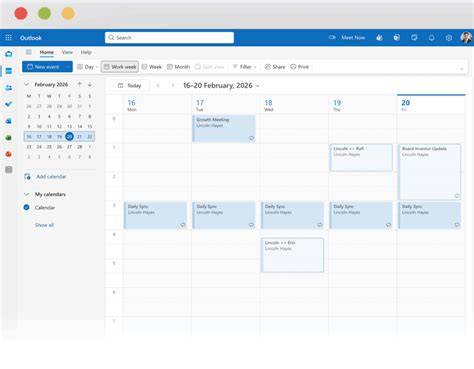Screen dimensions: 474x369
Task: Open the New event dropdown arrow
Action: (x=68, y=67)
